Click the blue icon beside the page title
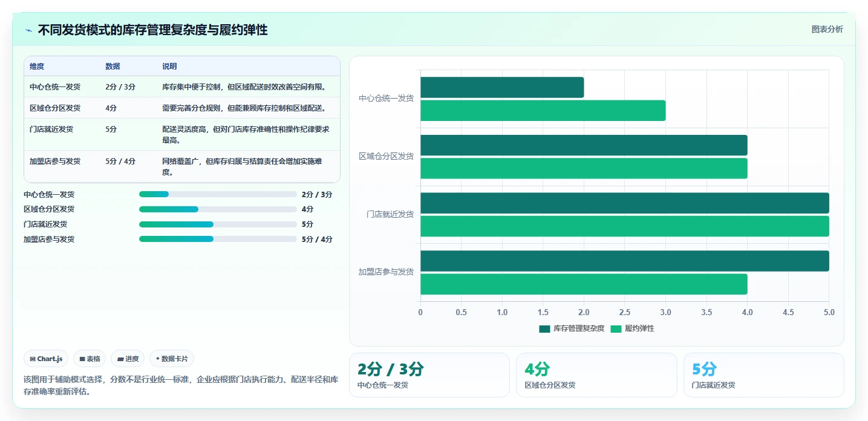This screenshot has width=868, height=421. click(x=28, y=30)
